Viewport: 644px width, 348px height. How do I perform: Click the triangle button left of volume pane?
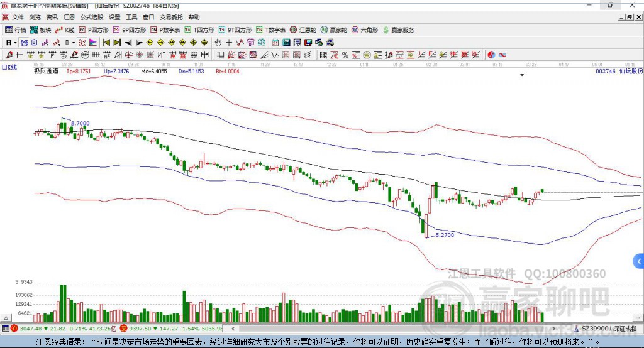pyautogui.click(x=6, y=318)
